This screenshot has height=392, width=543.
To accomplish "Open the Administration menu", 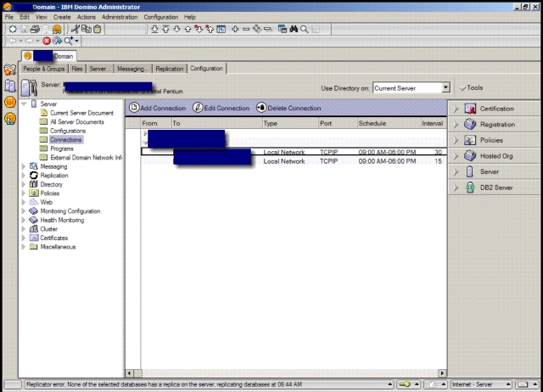I will tap(120, 17).
